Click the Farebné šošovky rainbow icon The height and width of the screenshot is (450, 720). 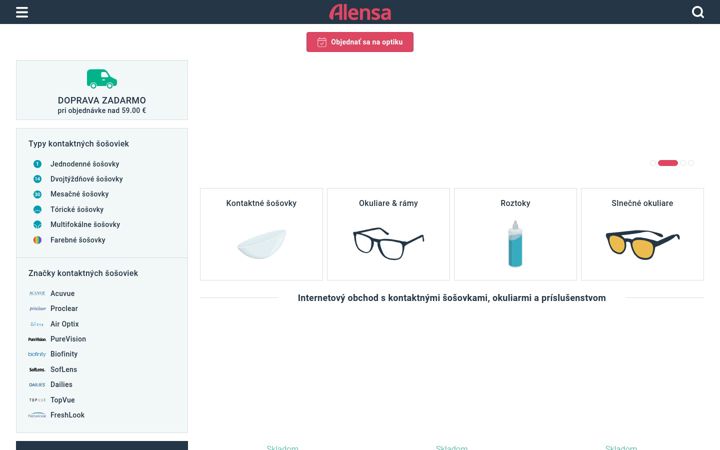(x=38, y=240)
